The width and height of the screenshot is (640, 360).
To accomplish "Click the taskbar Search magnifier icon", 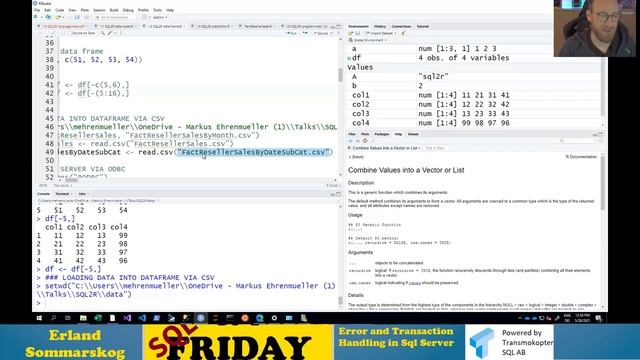I will click(53, 318).
